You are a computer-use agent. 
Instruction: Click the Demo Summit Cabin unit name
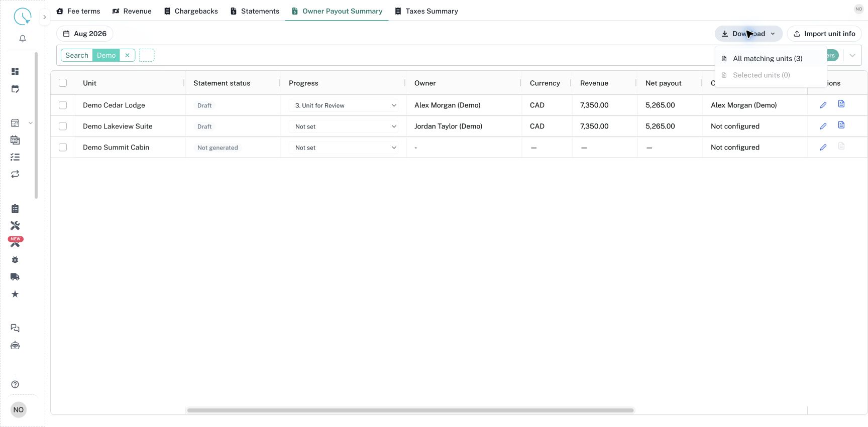(116, 148)
